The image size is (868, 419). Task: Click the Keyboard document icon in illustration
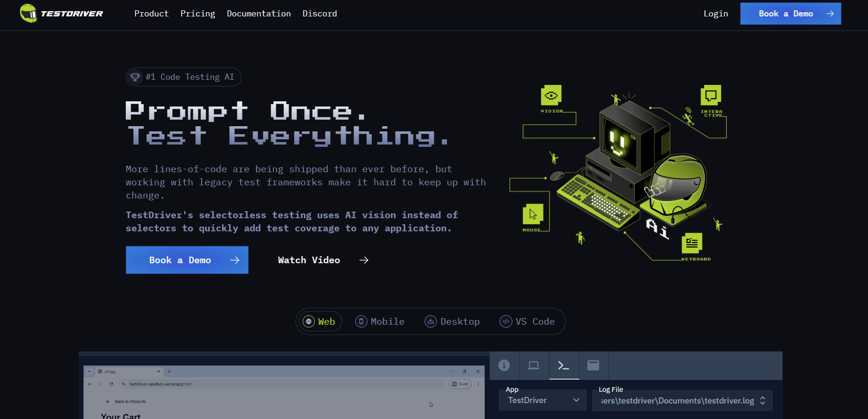pyautogui.click(x=692, y=243)
